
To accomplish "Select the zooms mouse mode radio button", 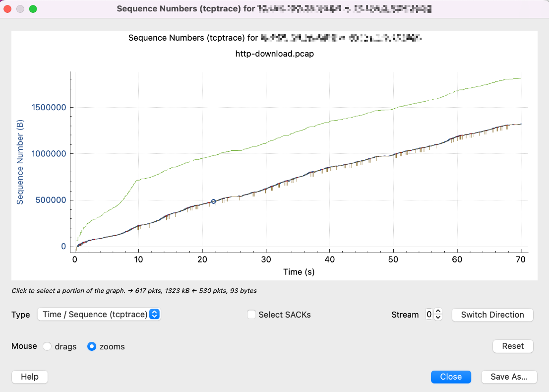I will [92, 346].
